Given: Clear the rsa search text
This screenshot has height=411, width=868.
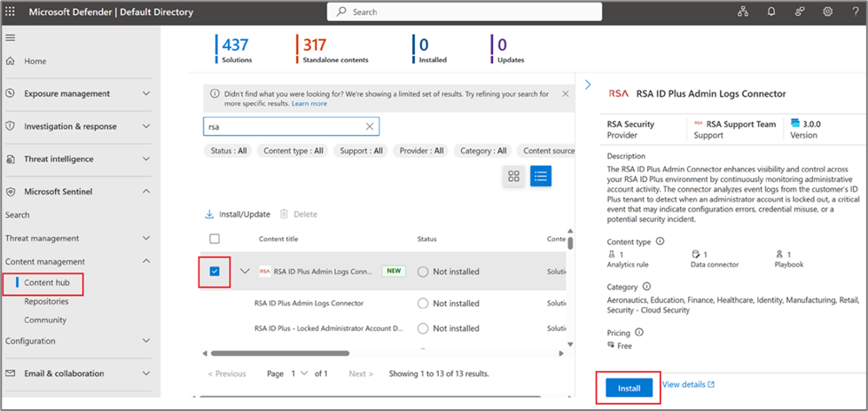Looking at the screenshot, I should click(x=370, y=126).
